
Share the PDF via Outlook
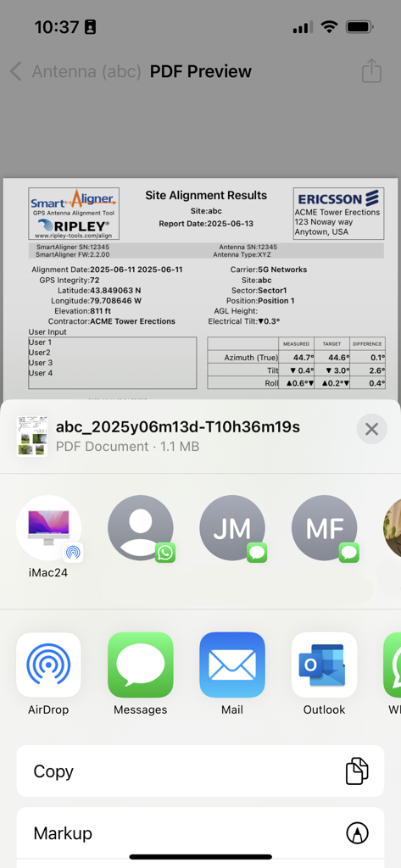324,665
